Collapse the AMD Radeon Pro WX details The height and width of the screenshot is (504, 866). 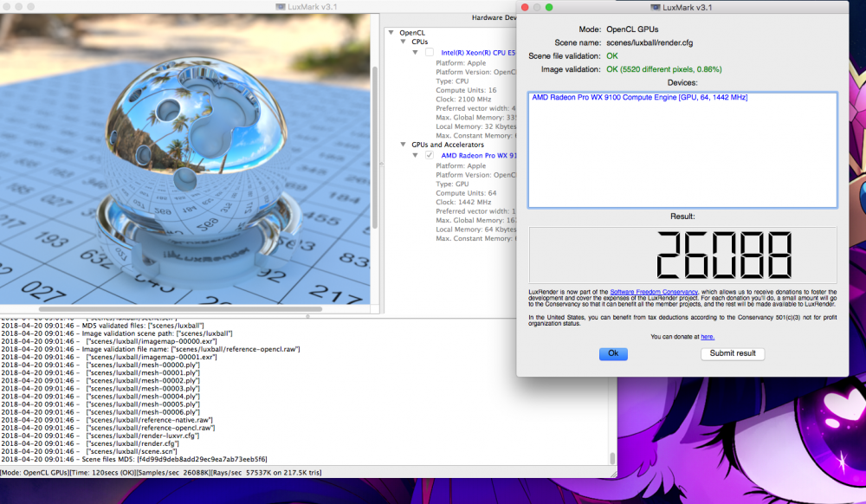[x=416, y=156]
